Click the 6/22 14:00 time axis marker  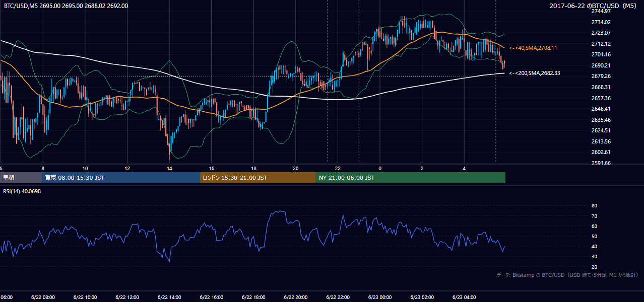[x=169, y=297]
